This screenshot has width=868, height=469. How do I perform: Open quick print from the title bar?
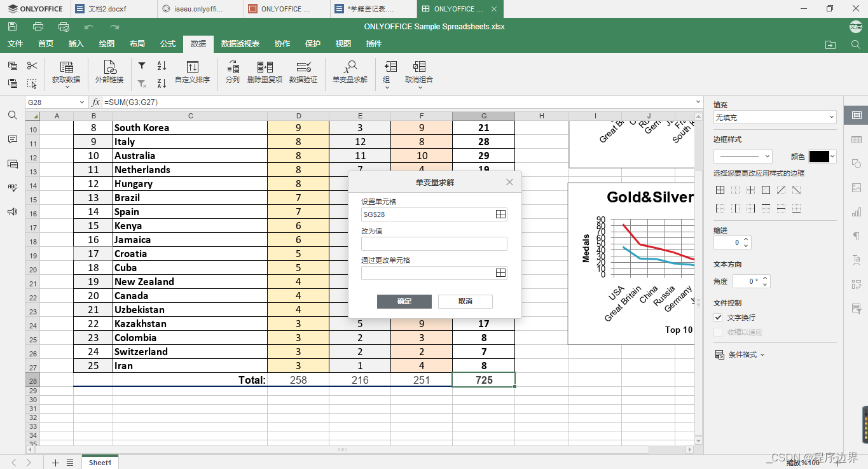(x=64, y=27)
